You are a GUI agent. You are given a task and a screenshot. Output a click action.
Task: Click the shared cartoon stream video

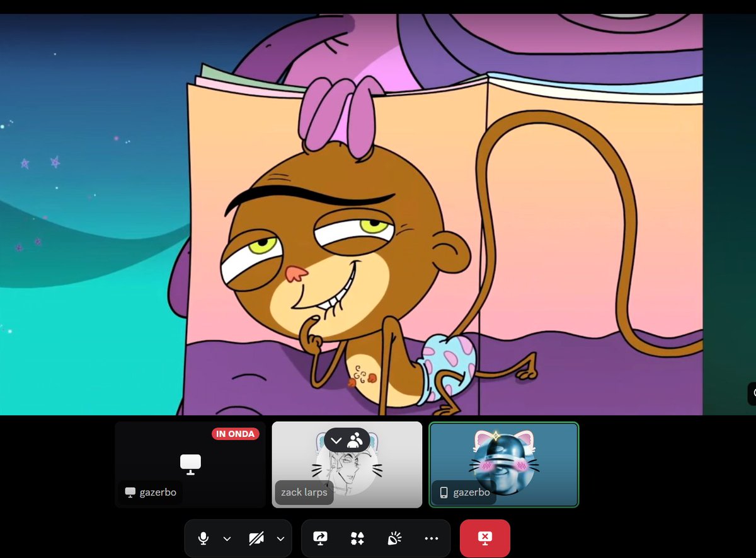pyautogui.click(x=352, y=214)
